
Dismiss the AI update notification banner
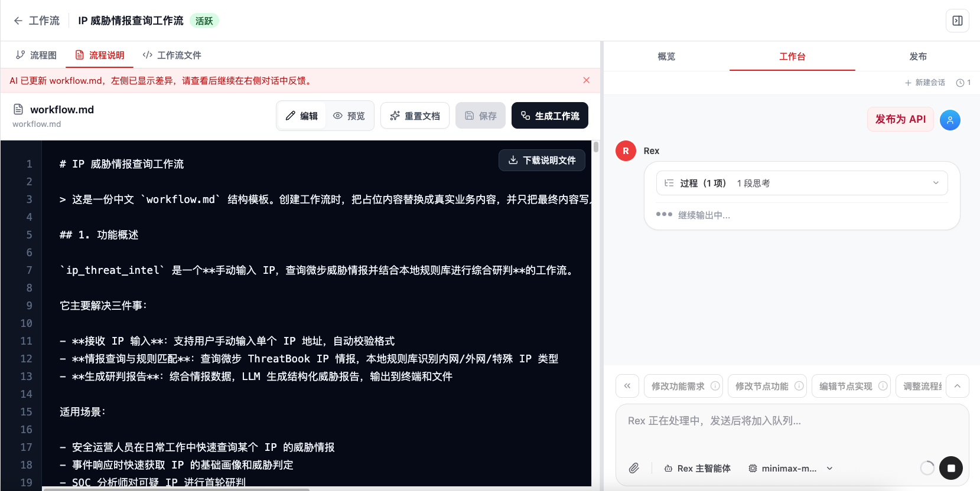click(587, 80)
